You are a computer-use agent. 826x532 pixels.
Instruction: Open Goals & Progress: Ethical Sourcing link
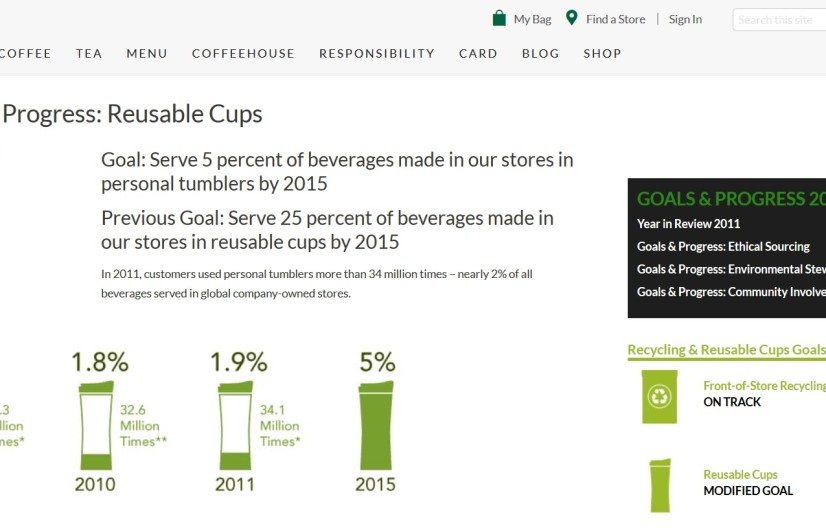point(723,247)
